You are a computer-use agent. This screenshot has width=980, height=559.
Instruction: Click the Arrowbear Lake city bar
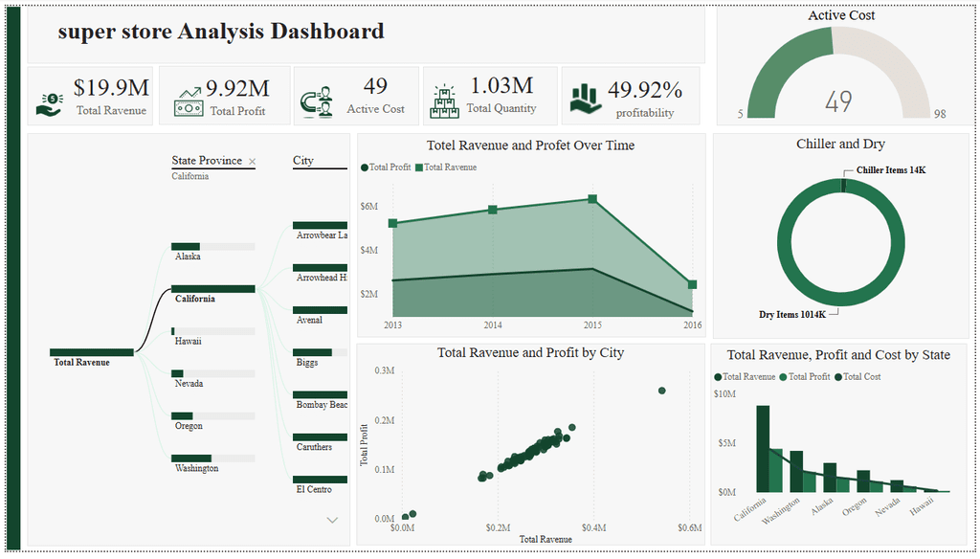coord(320,225)
